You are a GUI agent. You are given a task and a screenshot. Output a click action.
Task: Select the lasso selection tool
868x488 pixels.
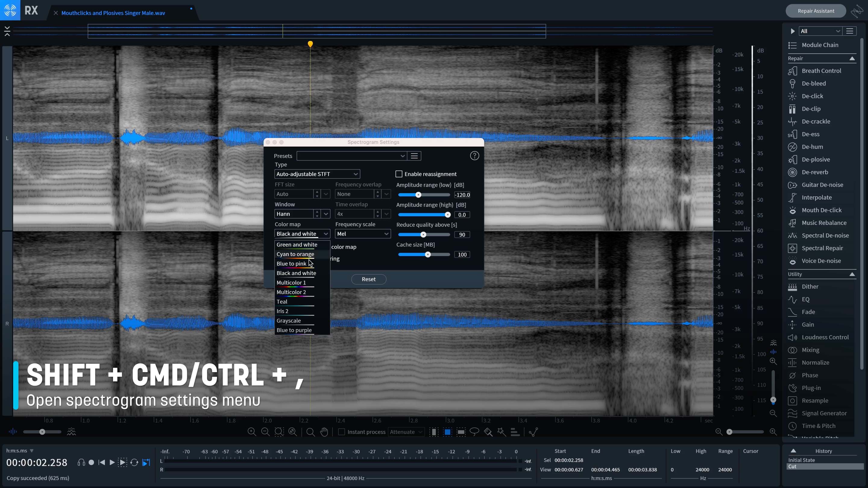tap(474, 432)
